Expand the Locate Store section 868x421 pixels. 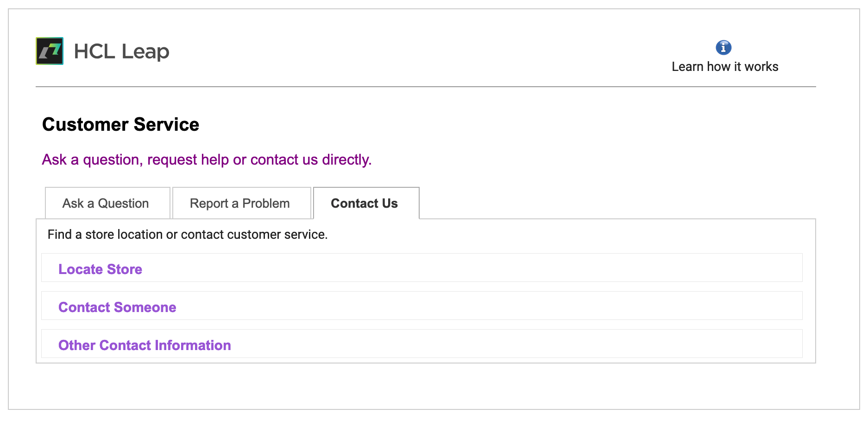pos(421,268)
